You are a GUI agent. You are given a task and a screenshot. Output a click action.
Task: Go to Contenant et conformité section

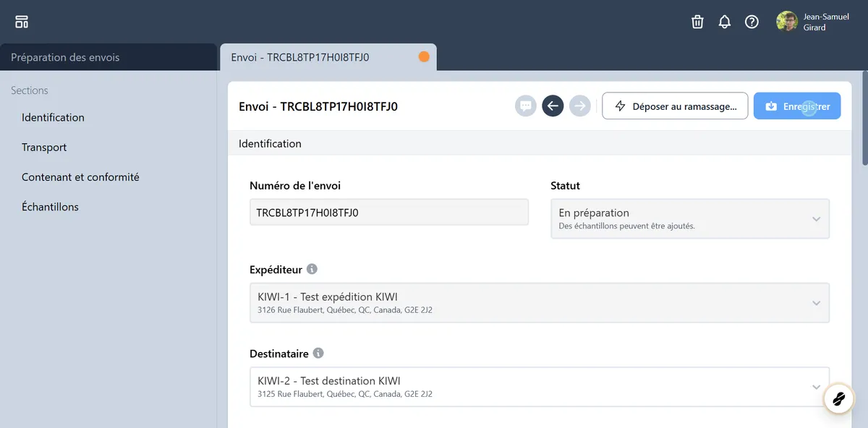(x=80, y=177)
